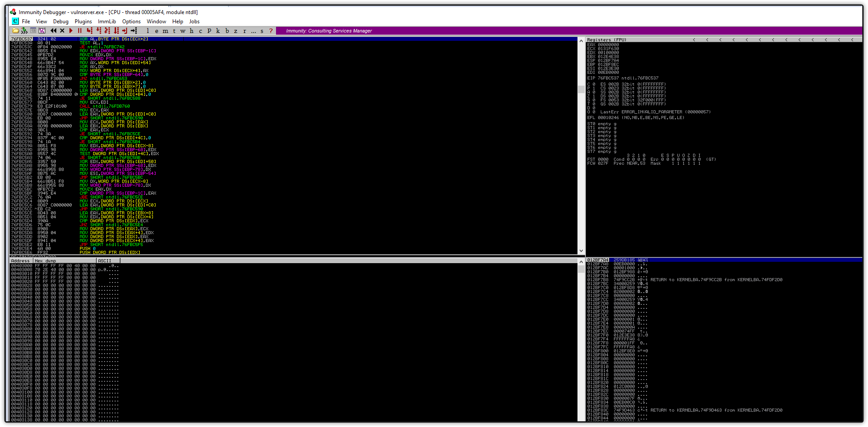Close the debugged program with X icon
The height and width of the screenshot is (427, 868).
[62, 31]
